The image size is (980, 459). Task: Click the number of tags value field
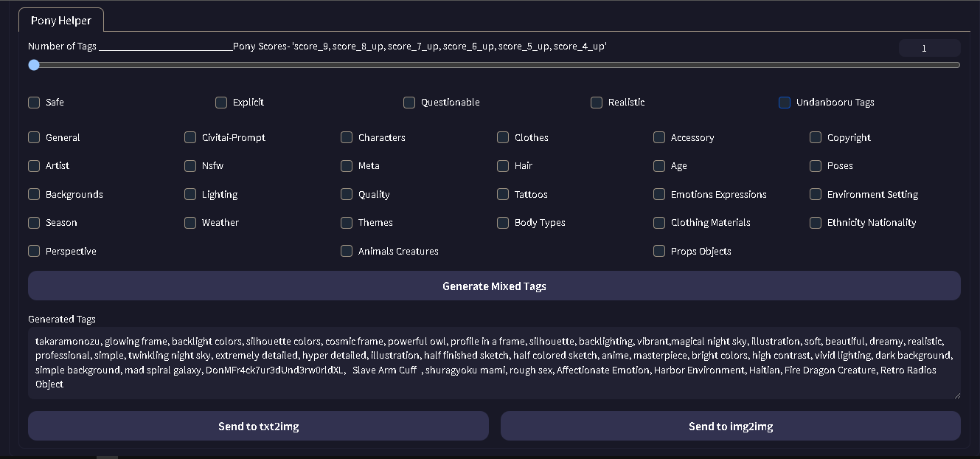pyautogui.click(x=929, y=49)
